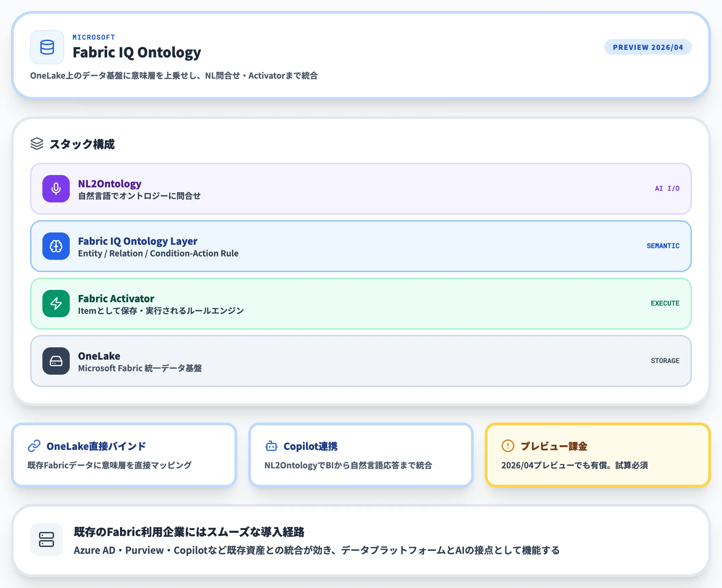This screenshot has width=722, height=588.
Task: Click the robot icon beside Copilot連携
Action: coord(271,446)
